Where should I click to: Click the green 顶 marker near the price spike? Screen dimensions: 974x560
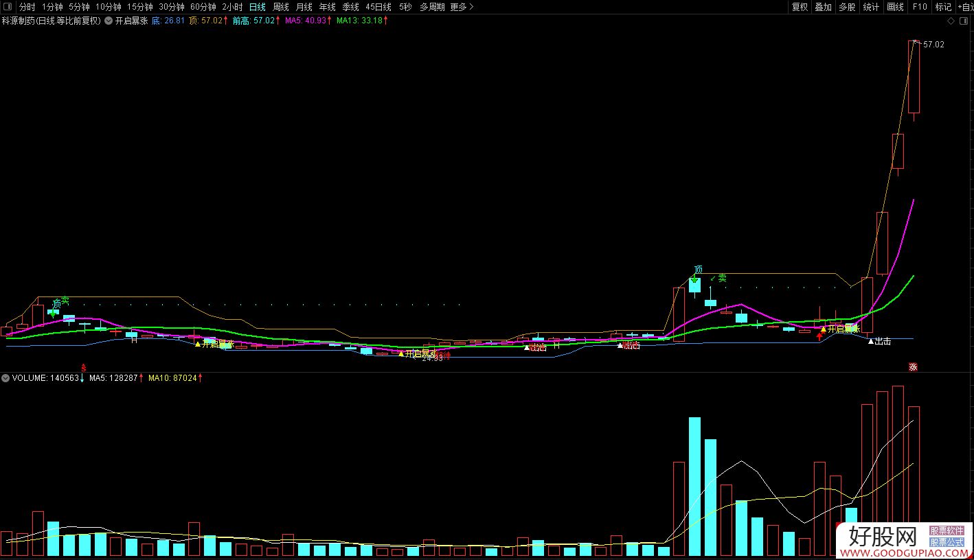click(x=698, y=269)
